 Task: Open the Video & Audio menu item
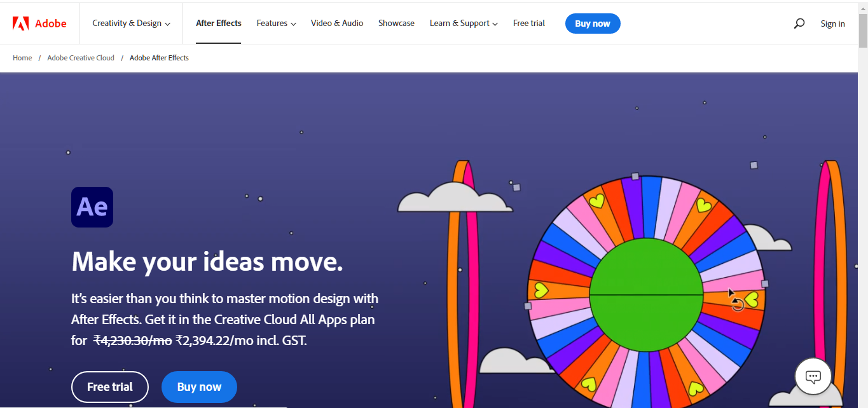(x=337, y=24)
